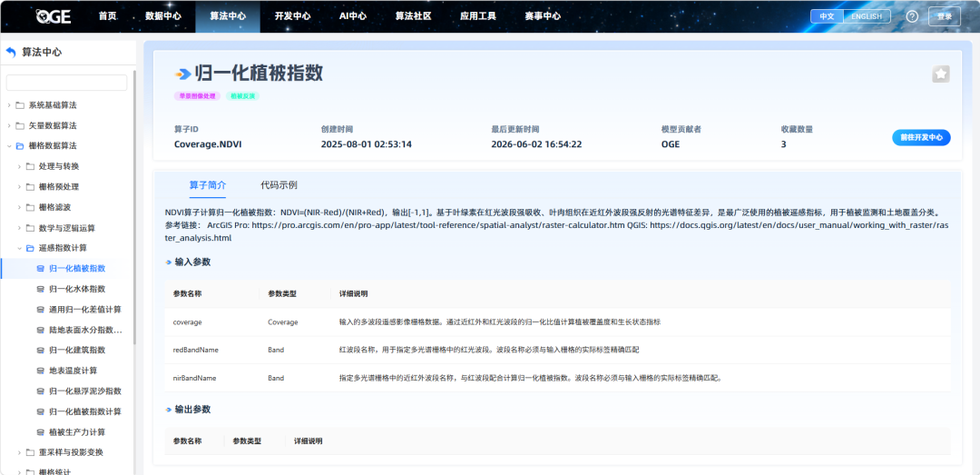Switch to the 代码示例 tab

tap(279, 185)
